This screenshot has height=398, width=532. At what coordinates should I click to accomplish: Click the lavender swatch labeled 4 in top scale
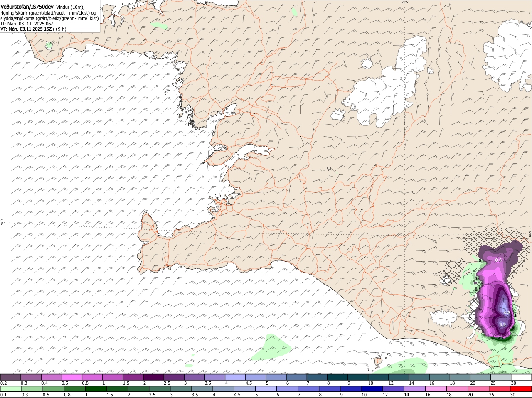(235, 377)
